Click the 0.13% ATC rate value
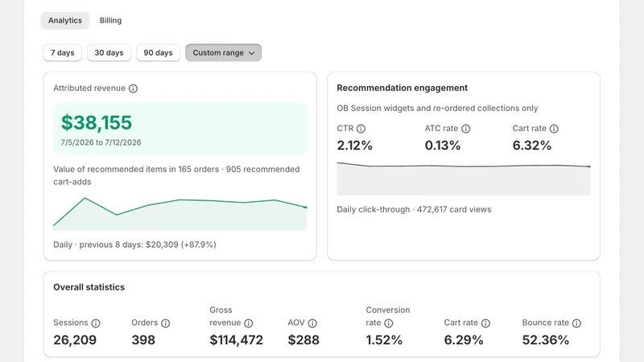The image size is (644, 362). click(443, 146)
